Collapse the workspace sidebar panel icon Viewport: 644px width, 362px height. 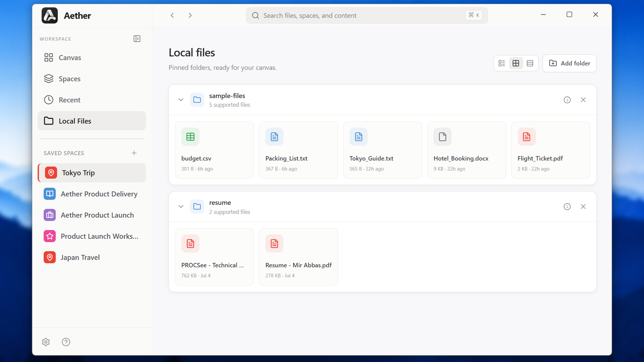pyautogui.click(x=137, y=39)
